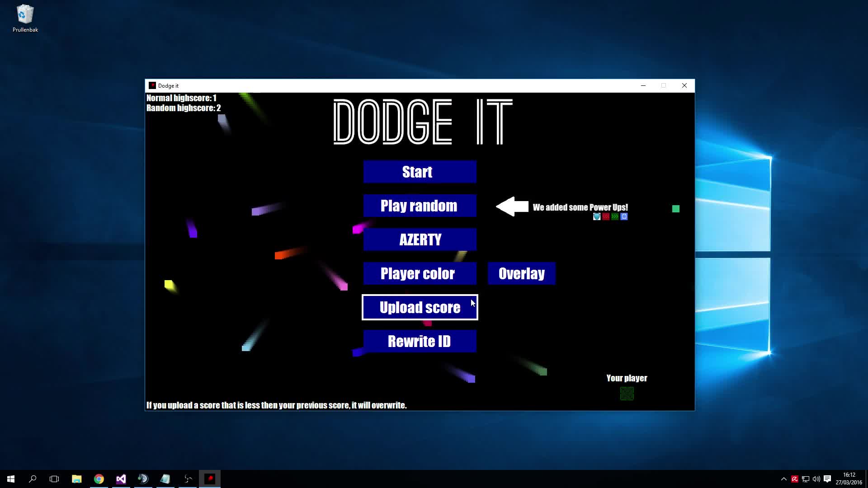Screen dimensions: 868x488
Task: Expand the hidden system tray icons
Action: click(x=784, y=479)
